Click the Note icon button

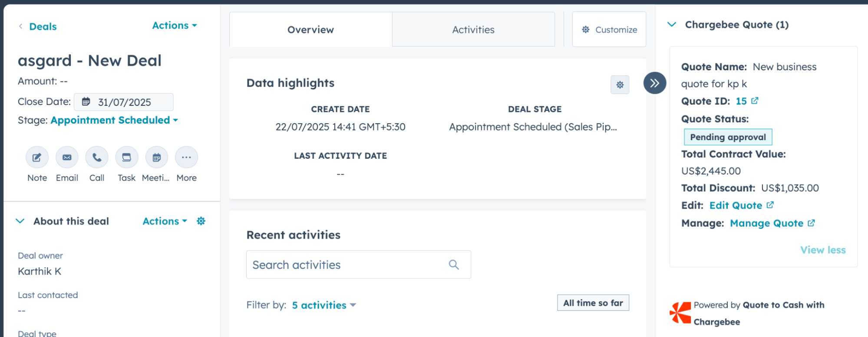(37, 157)
